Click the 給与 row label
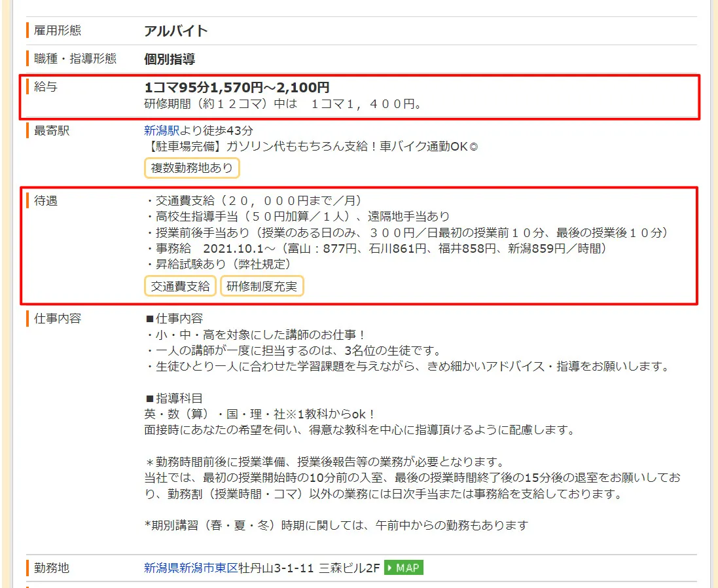Image resolution: width=718 pixels, height=588 pixels. pyautogui.click(x=46, y=86)
